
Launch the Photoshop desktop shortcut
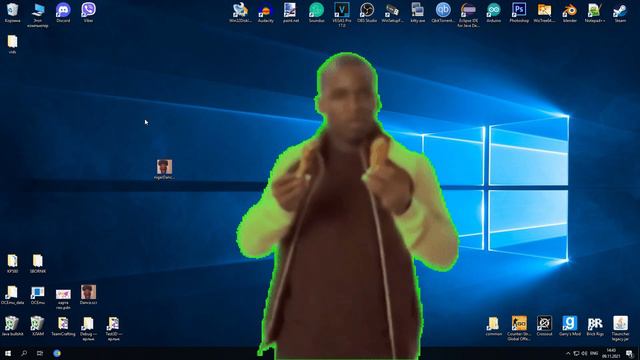tap(519, 13)
